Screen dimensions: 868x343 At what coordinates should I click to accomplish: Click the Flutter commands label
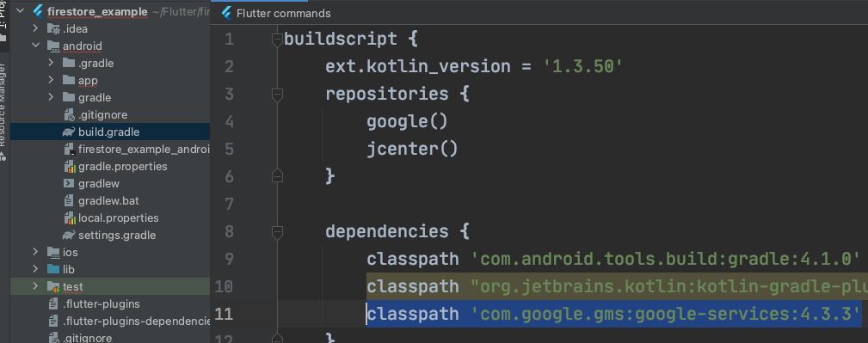click(283, 13)
